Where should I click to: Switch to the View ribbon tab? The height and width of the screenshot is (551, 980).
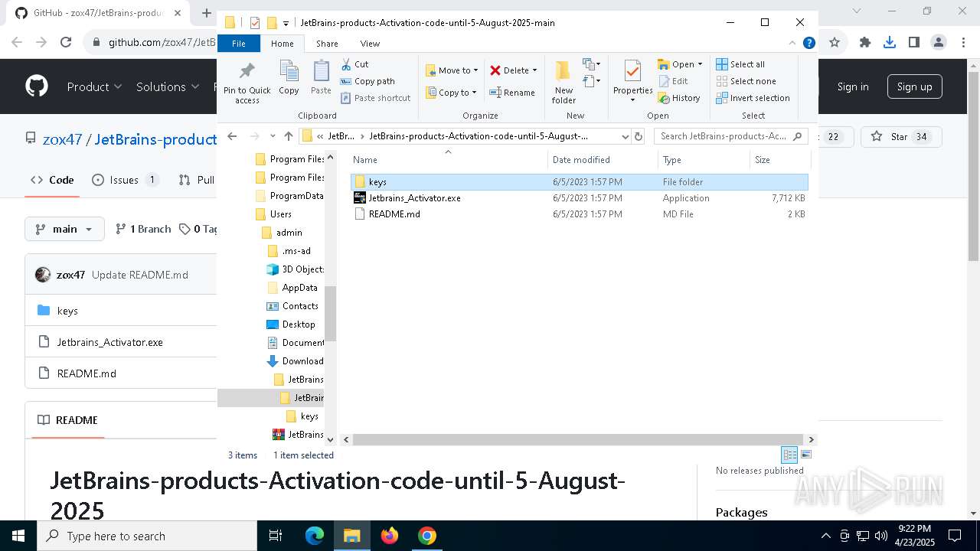[x=370, y=44]
